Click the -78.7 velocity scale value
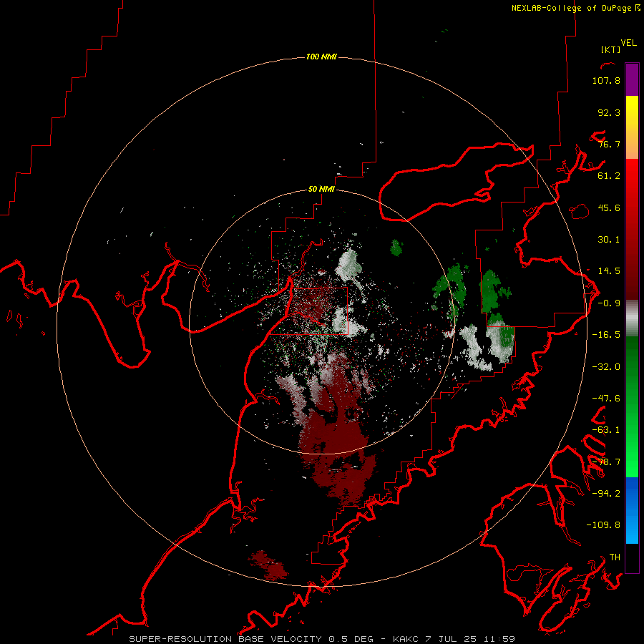Viewport: 644px width, 644px height. click(x=606, y=462)
